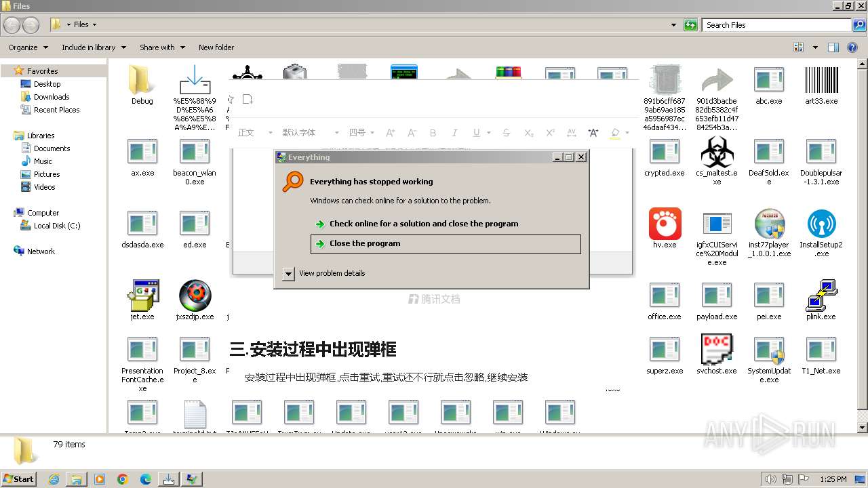Click the vertical scrollbar of file list
This screenshot has height=488, width=868.
(x=862, y=245)
